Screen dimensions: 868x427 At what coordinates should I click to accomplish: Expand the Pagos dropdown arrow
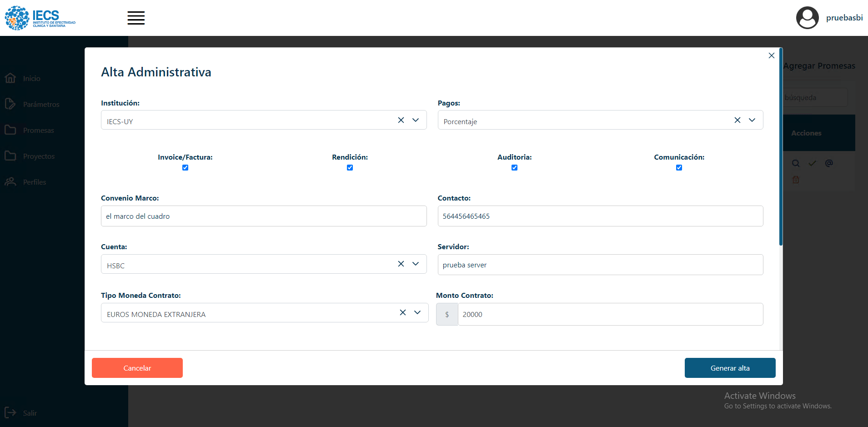pos(752,120)
